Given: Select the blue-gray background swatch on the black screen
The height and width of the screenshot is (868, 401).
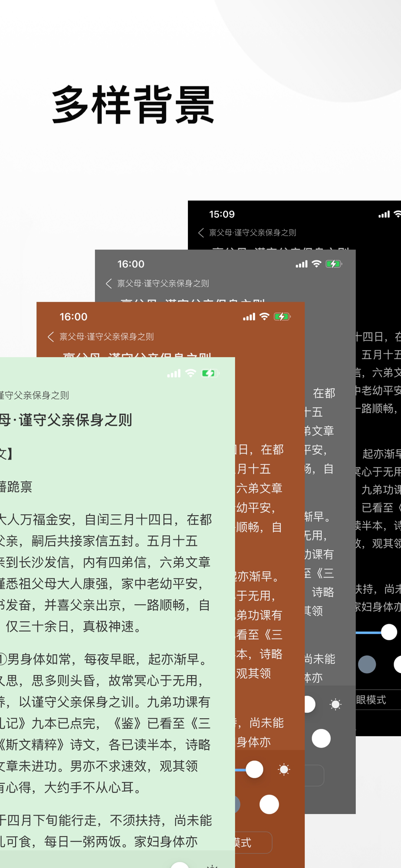Looking at the screenshot, I should [367, 664].
